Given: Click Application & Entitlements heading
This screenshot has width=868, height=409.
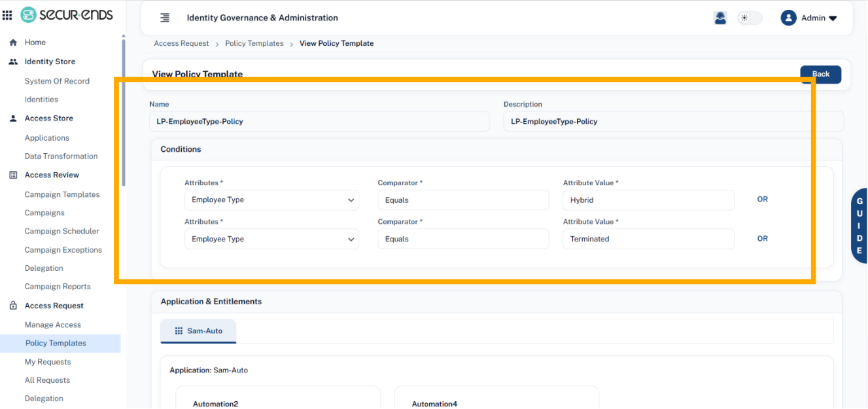Looking at the screenshot, I should coord(211,302).
